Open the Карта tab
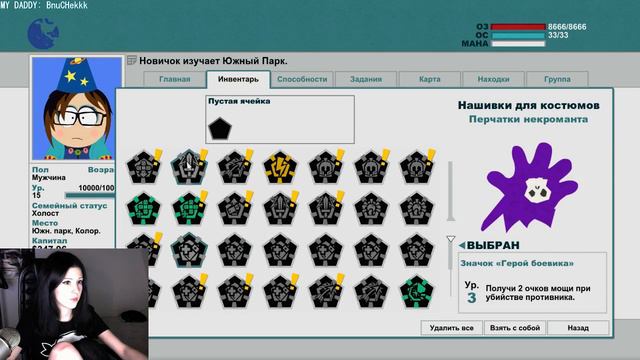 click(x=429, y=79)
